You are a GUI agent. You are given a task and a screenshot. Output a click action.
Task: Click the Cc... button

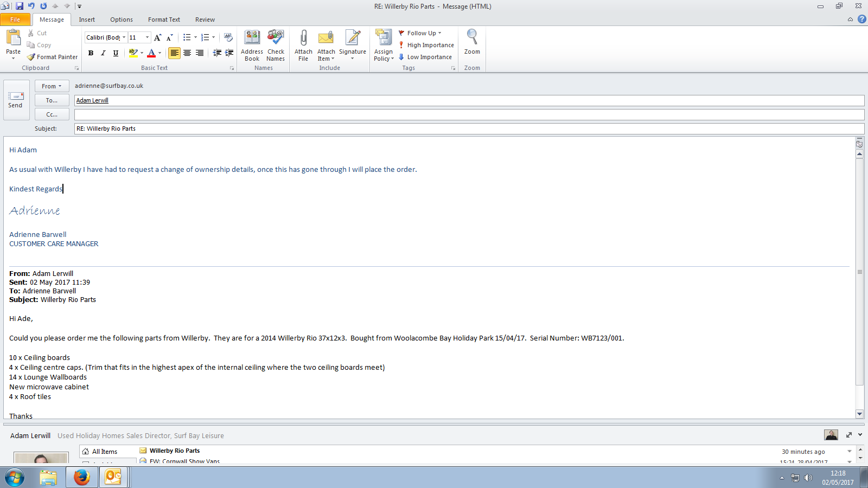(52, 114)
